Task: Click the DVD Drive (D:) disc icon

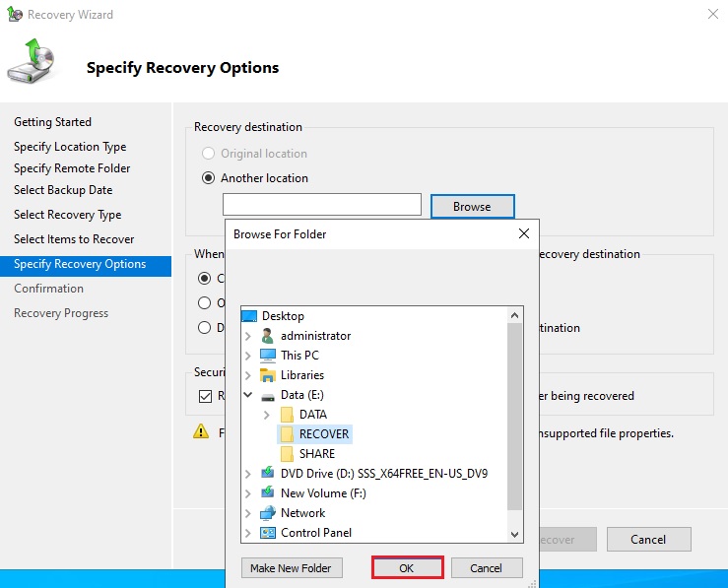Action: 267,474
